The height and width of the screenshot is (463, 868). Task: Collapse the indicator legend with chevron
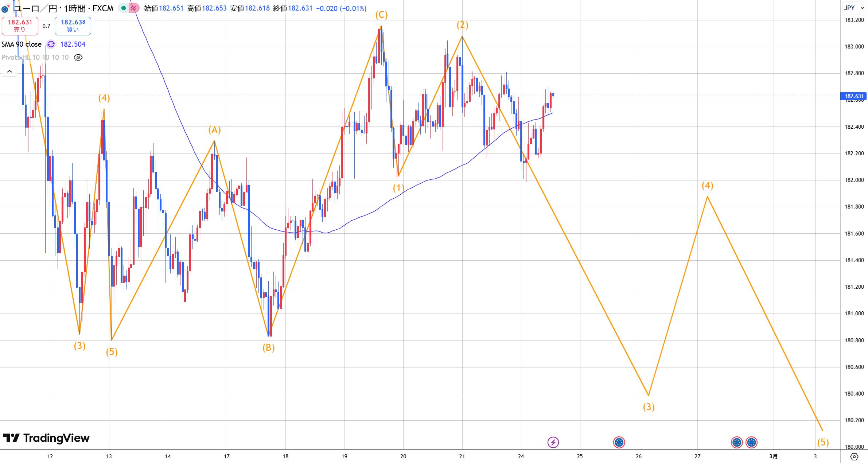click(9, 71)
